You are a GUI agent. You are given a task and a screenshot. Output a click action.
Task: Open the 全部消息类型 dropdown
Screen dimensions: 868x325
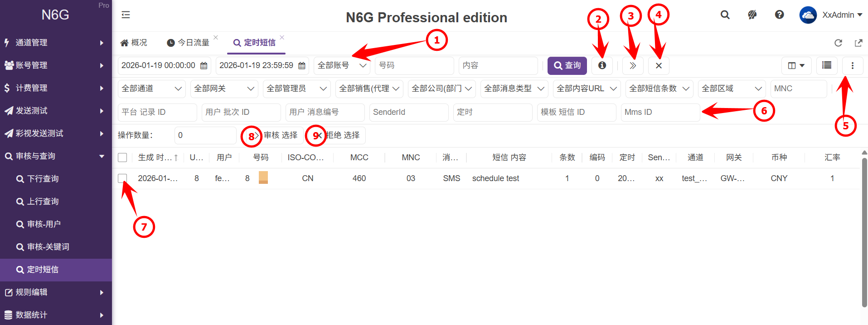click(x=514, y=89)
